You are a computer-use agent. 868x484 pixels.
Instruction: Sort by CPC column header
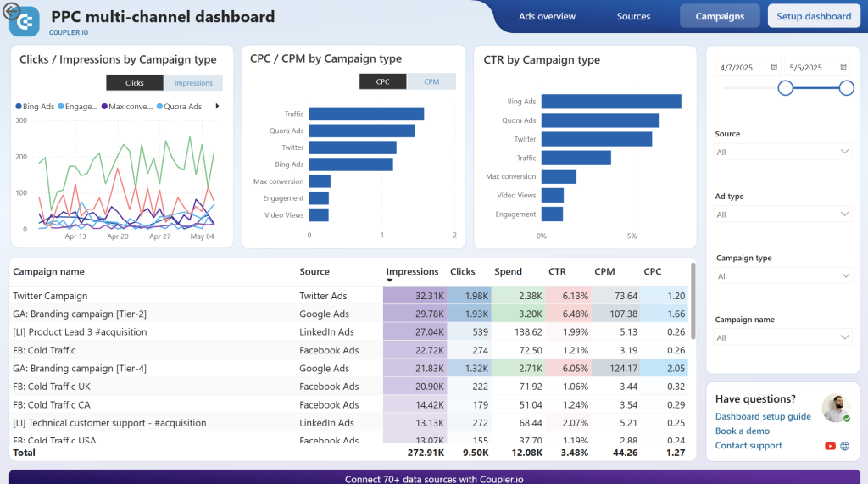point(653,271)
